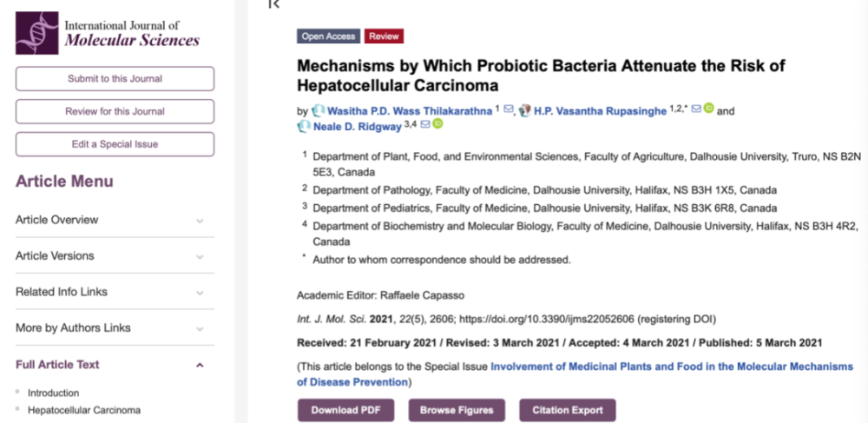Screen dimensions: 868x423
Task: Click the collapse sidebar arrow icon
Action: (274, 4)
